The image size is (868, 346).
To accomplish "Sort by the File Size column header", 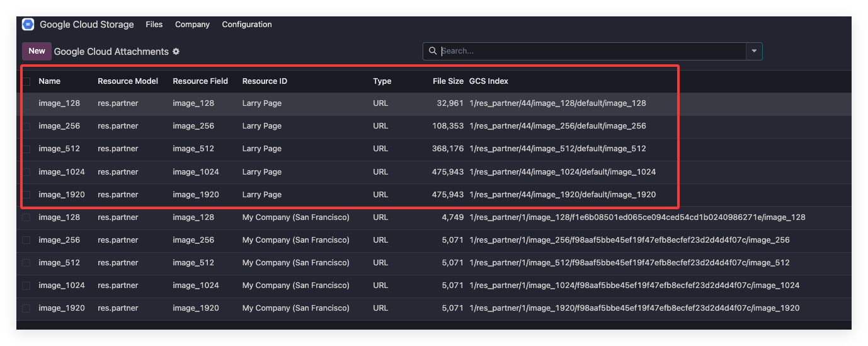I will click(448, 81).
